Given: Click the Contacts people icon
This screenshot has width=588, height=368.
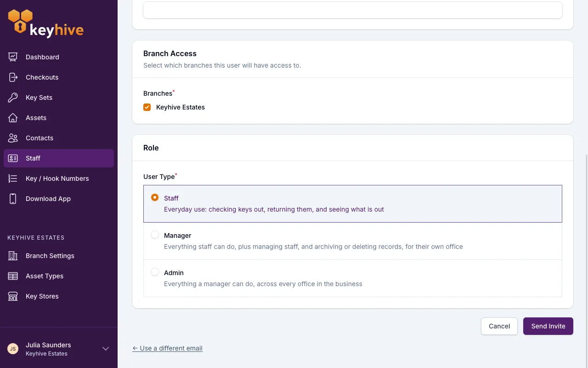Looking at the screenshot, I should (x=13, y=138).
